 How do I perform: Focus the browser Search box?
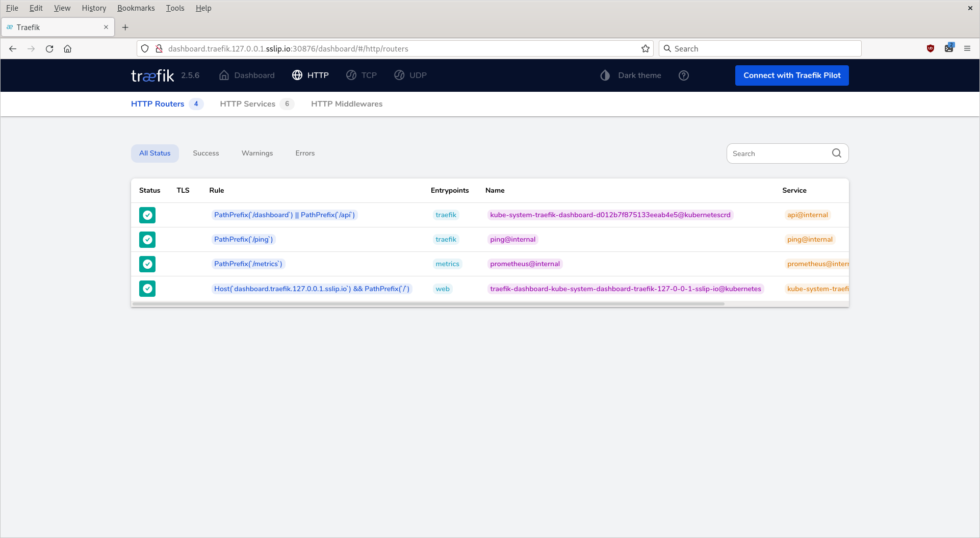[x=760, y=49]
